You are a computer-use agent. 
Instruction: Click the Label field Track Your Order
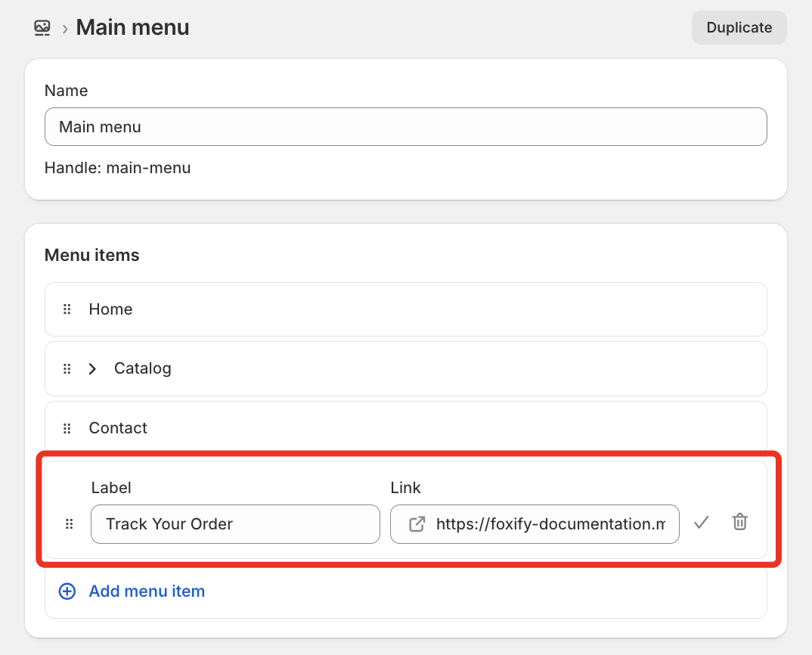point(235,524)
